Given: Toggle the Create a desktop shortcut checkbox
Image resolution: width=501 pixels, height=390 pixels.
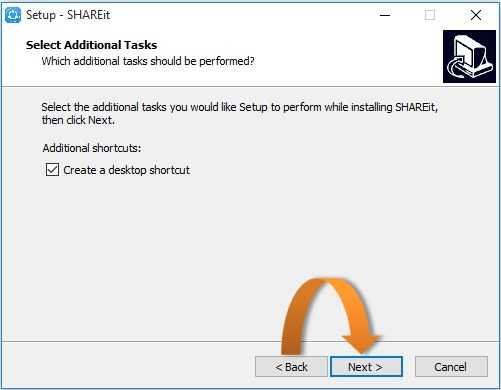Looking at the screenshot, I should tap(52, 170).
